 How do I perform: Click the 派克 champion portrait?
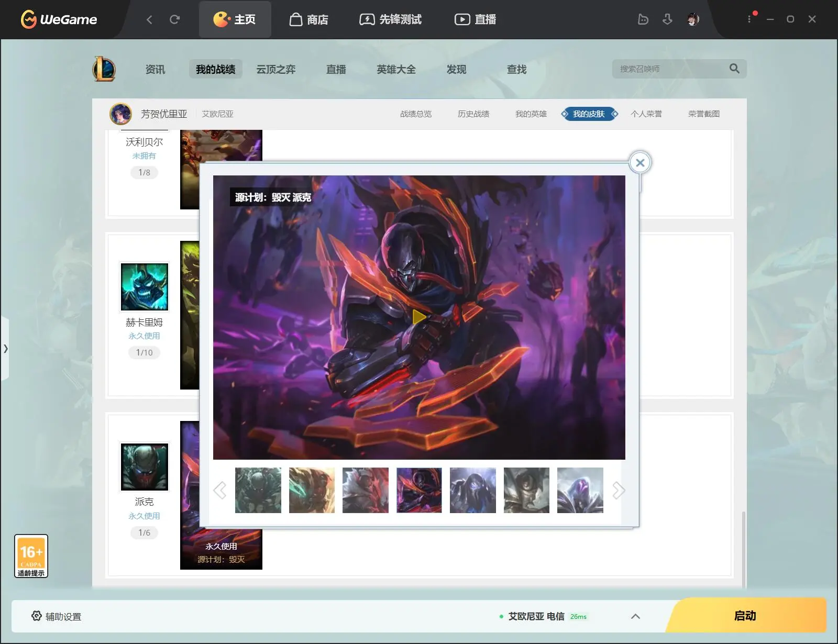(145, 467)
